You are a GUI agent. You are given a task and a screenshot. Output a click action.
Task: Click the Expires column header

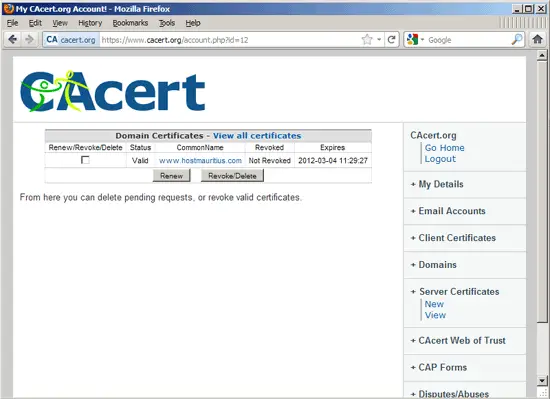click(333, 148)
